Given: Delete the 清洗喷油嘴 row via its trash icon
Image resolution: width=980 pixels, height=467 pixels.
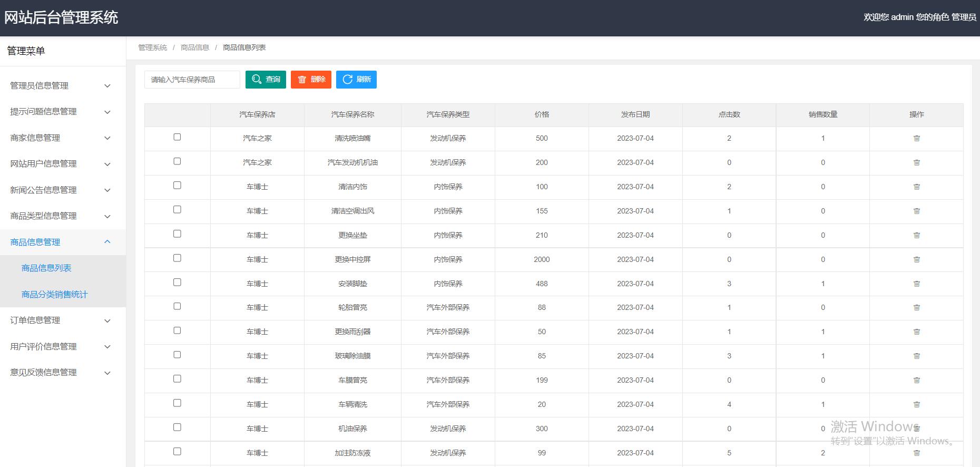Looking at the screenshot, I should 916,138.
